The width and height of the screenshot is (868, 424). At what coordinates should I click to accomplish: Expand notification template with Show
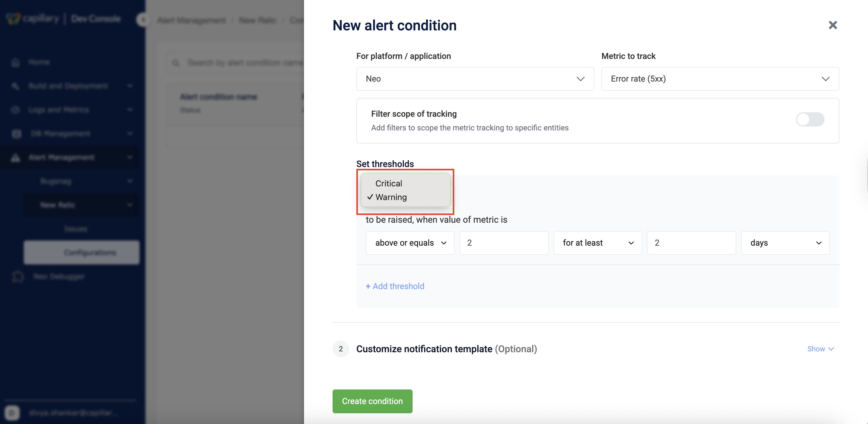(820, 349)
